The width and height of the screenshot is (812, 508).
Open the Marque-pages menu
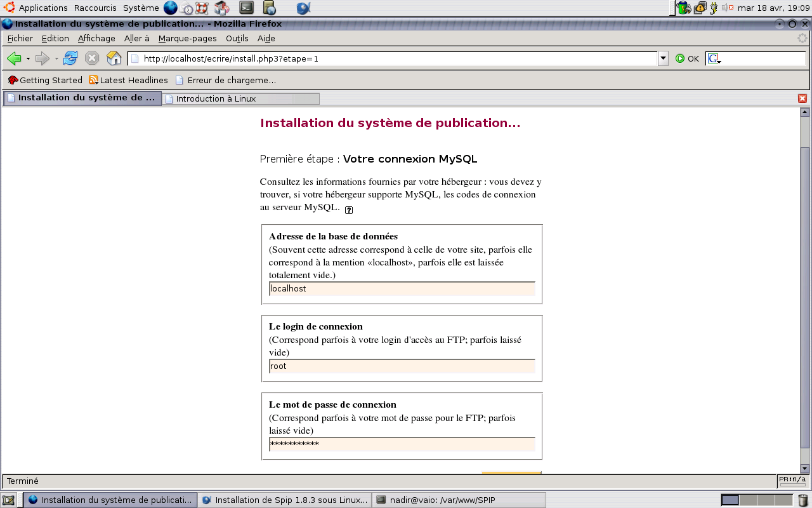188,38
